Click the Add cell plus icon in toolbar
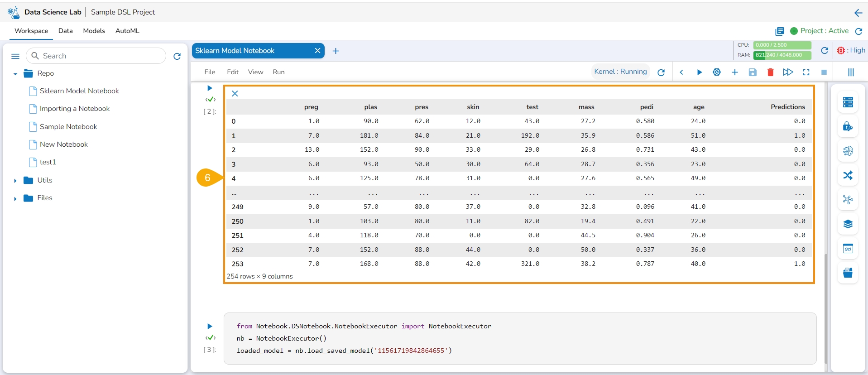The image size is (868, 375). [734, 72]
